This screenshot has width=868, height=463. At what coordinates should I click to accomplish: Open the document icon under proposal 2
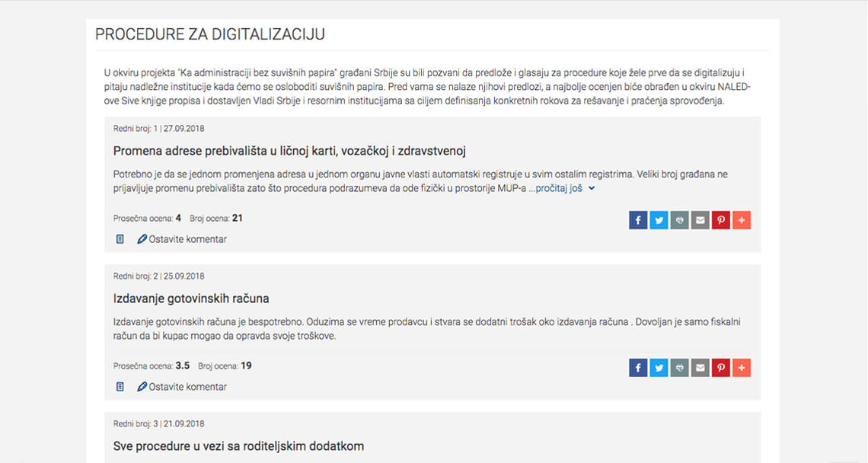(x=120, y=387)
